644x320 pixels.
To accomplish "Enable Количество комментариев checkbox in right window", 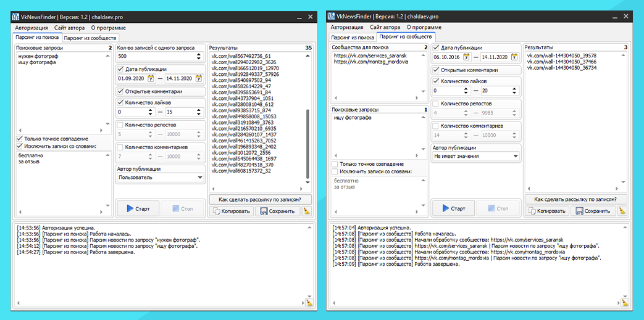I will [436, 126].
